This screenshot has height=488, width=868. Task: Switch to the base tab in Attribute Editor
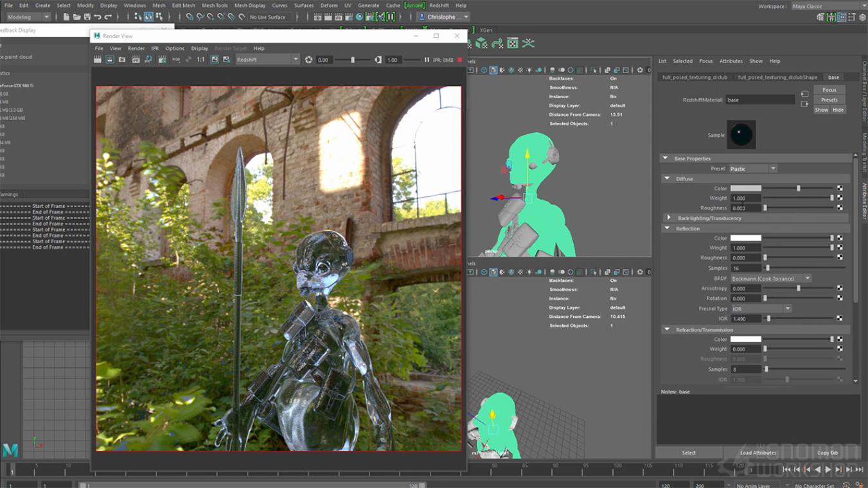click(833, 77)
